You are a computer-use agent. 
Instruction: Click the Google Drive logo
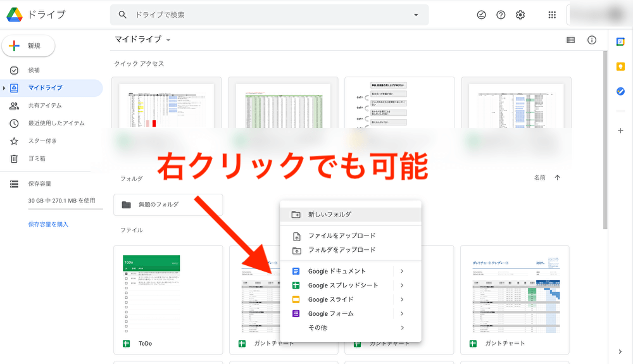[15, 15]
